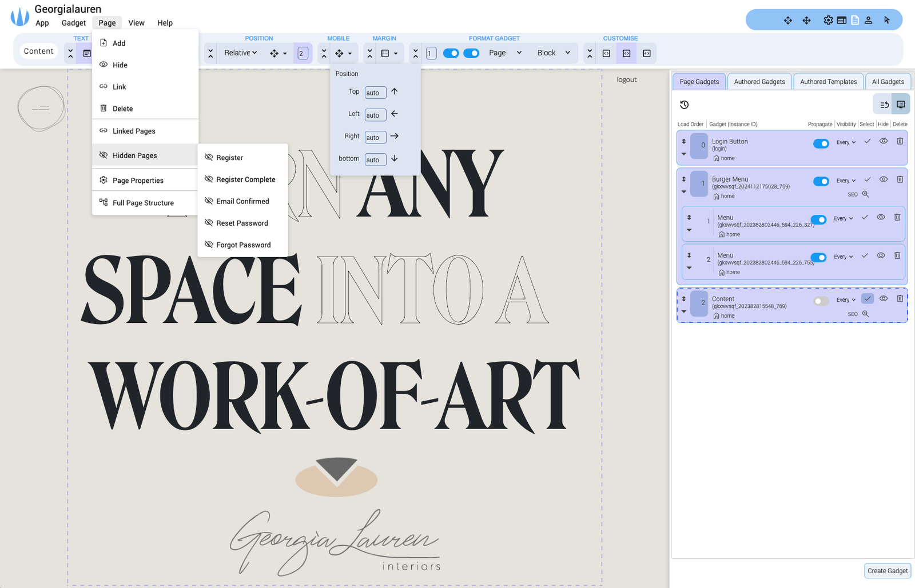Click the circular burger menu button on canvas
The image size is (915, 588).
[x=41, y=108]
